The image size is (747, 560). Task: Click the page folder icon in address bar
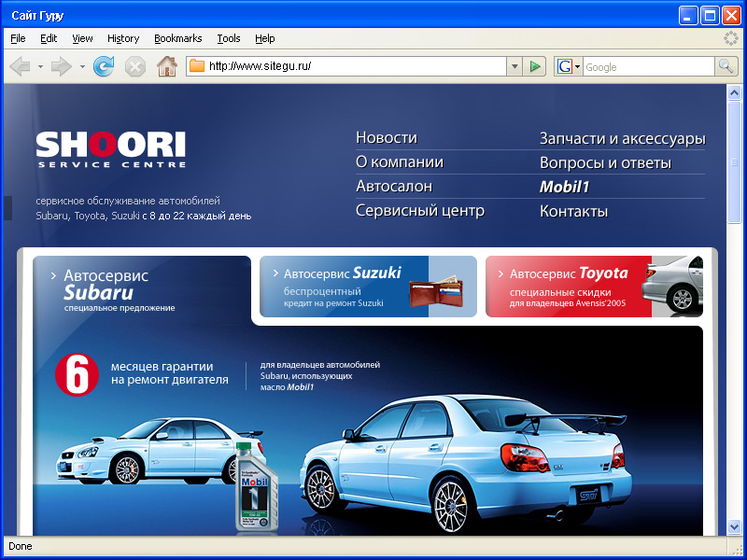pyautogui.click(x=197, y=66)
